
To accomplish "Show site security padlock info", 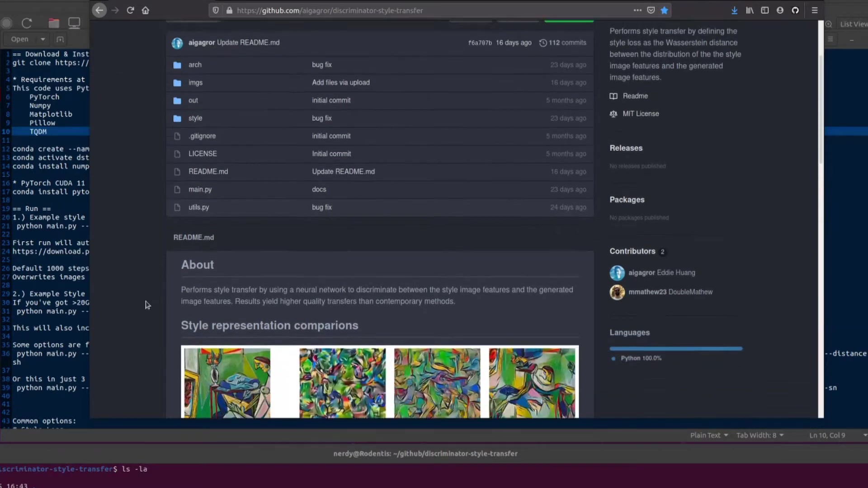I will pyautogui.click(x=229, y=10).
